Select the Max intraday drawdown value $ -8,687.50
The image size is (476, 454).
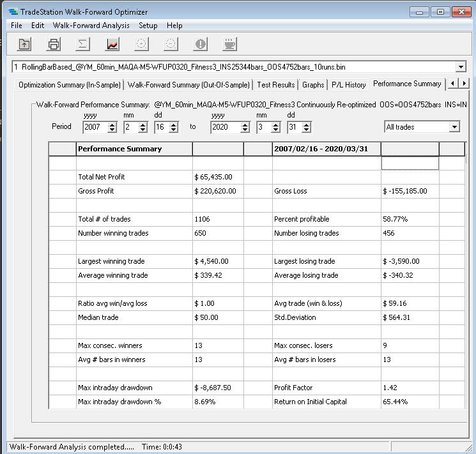218,388
